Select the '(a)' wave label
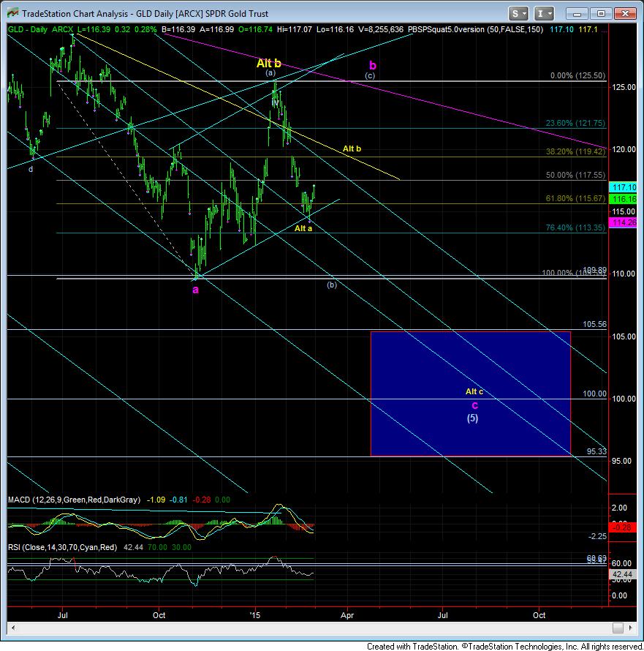This screenshot has width=644, height=651. pyautogui.click(x=270, y=73)
